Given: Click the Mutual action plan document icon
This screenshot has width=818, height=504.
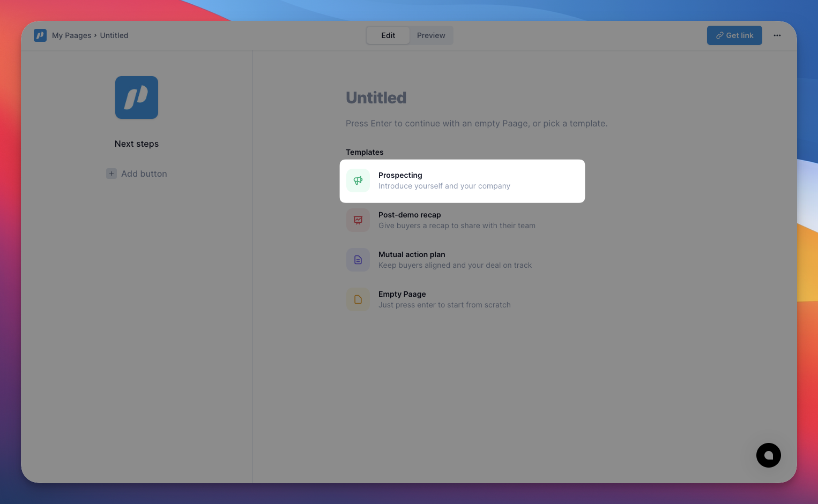Looking at the screenshot, I should pos(358,260).
